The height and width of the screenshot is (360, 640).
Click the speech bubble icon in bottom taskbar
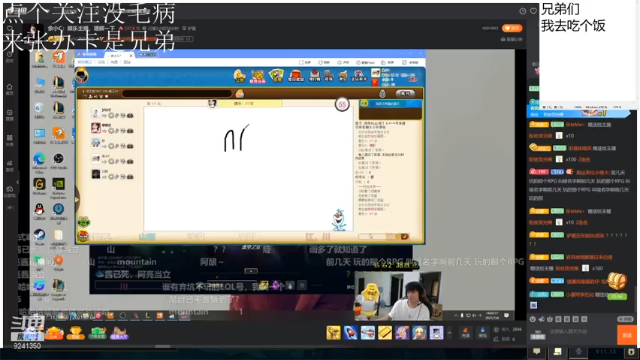[x=537, y=351]
